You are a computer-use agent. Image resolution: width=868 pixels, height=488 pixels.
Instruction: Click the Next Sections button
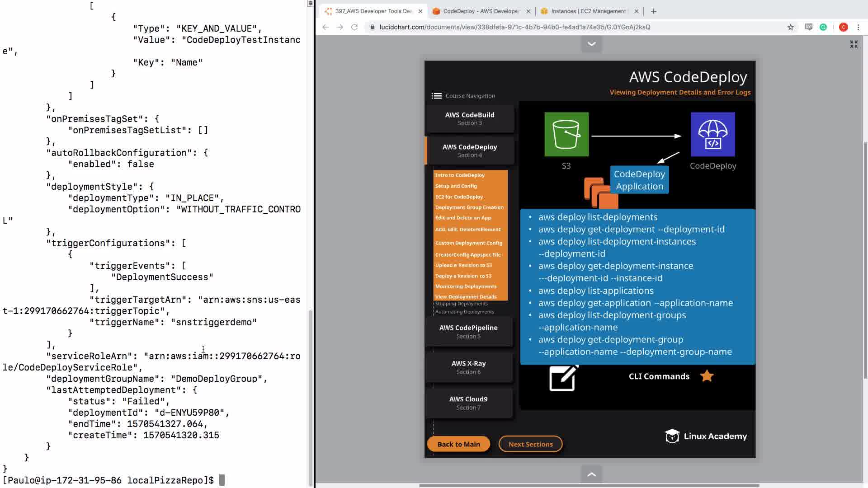[x=530, y=444]
